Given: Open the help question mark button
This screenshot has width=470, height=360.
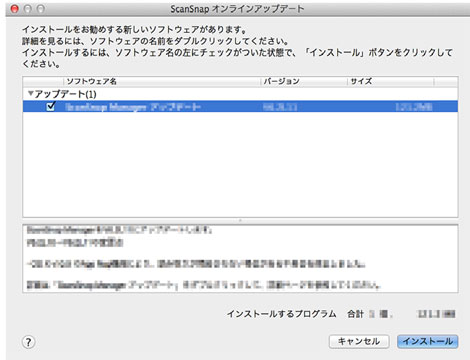Looking at the screenshot, I should tap(28, 342).
